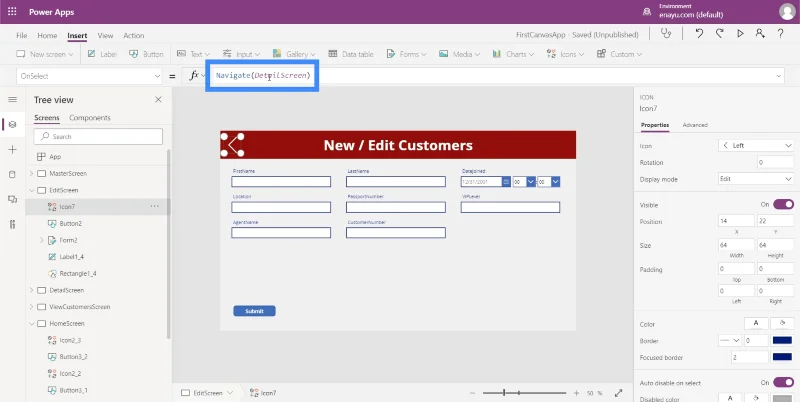Screen dimensions: 800x402
Task: Open the Icons dropdown
Action: (x=565, y=54)
